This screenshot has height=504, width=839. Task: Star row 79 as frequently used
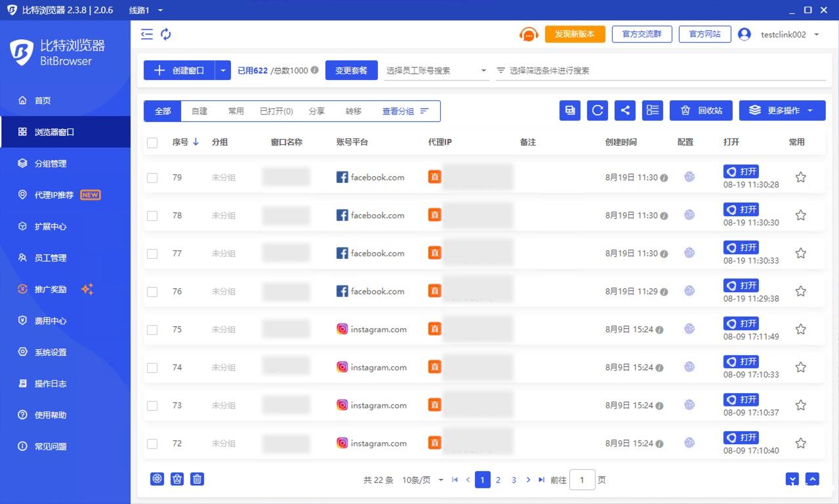point(801,177)
